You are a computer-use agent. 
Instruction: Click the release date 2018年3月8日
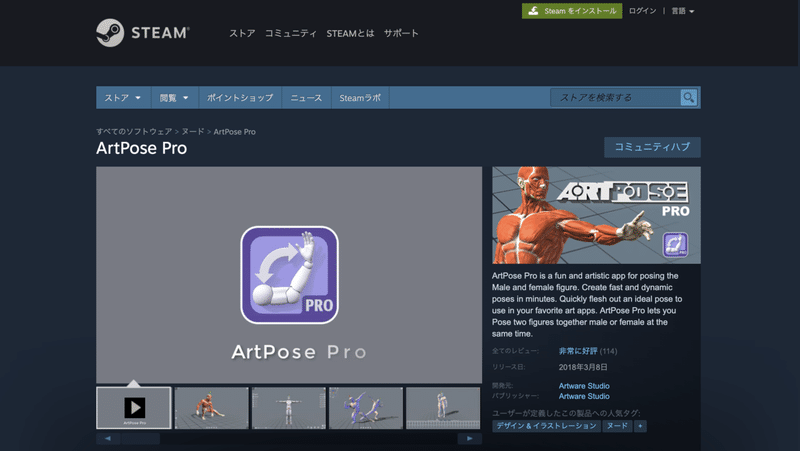583,367
